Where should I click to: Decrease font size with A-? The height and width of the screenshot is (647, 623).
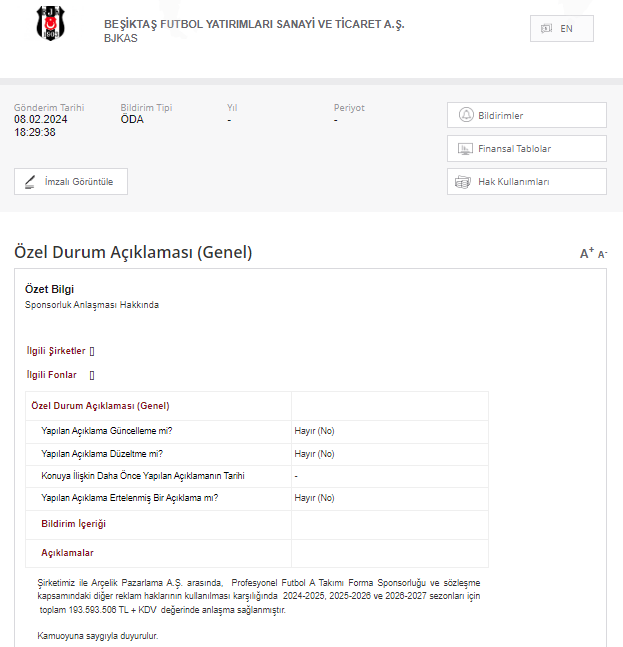[602, 254]
